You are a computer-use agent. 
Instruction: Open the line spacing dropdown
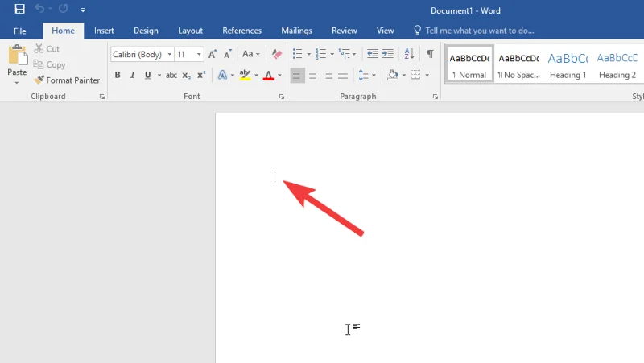click(x=367, y=76)
